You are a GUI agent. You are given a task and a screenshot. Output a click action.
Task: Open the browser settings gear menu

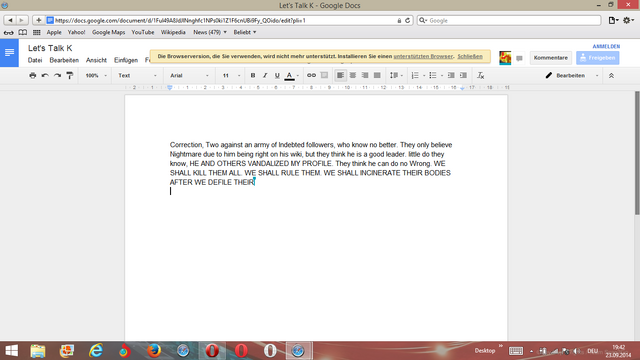click(x=629, y=20)
